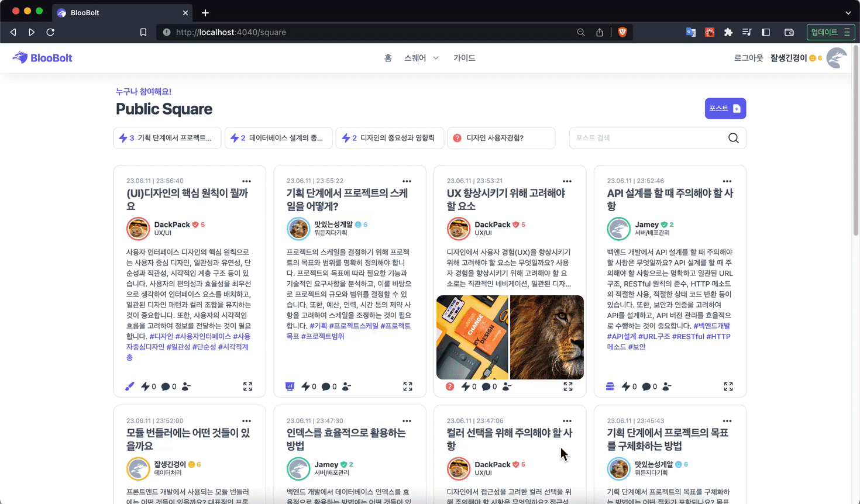Open the Google Translate extension icon
This screenshot has width=860, height=504.
click(691, 32)
